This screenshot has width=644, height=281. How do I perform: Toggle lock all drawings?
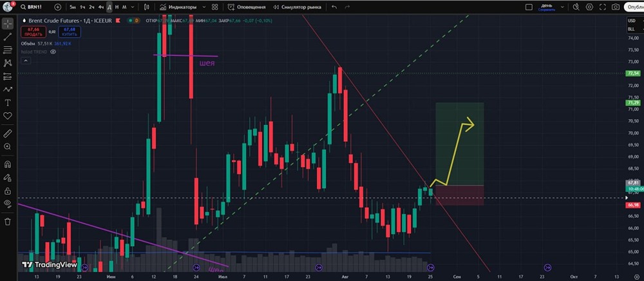[x=7, y=191]
